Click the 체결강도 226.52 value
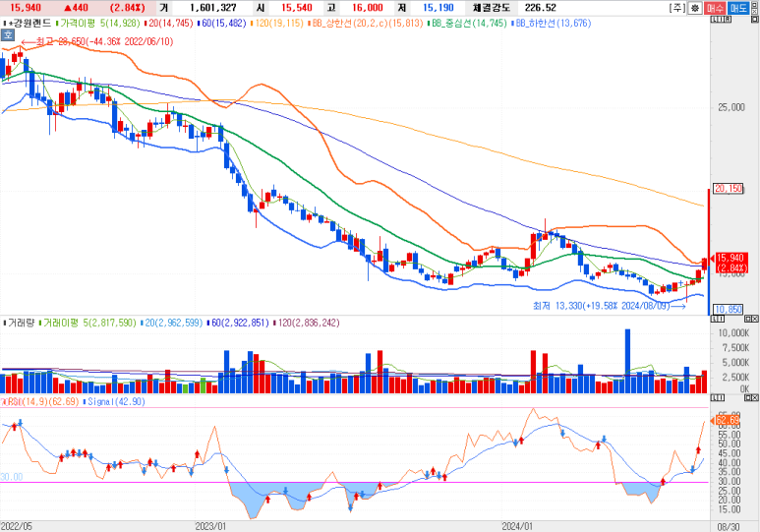 coord(541,8)
